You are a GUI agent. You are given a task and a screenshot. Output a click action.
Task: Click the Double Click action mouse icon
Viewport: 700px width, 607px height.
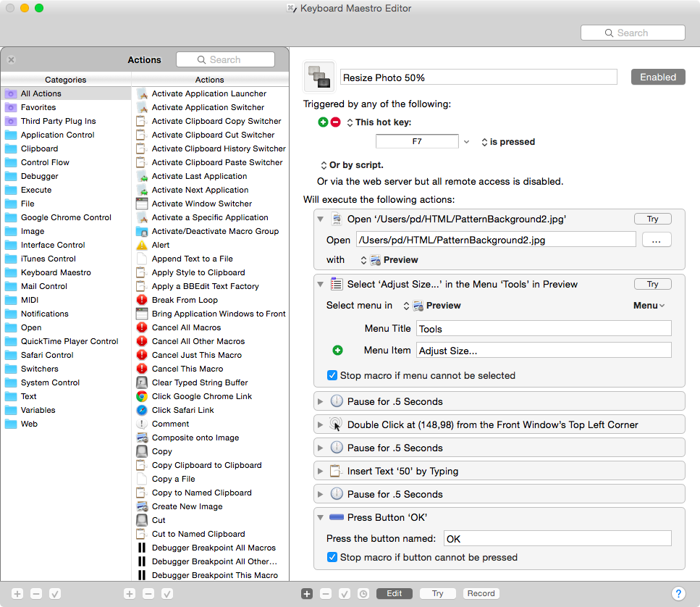336,424
